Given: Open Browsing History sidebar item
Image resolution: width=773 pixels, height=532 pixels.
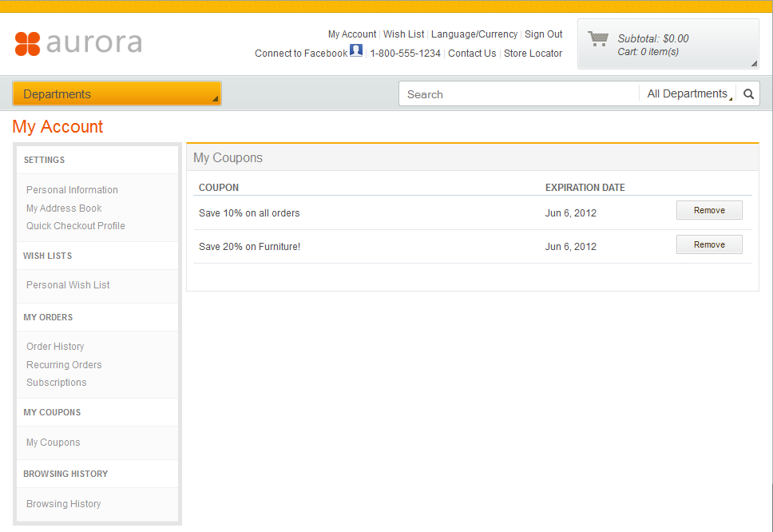Looking at the screenshot, I should [x=63, y=504].
